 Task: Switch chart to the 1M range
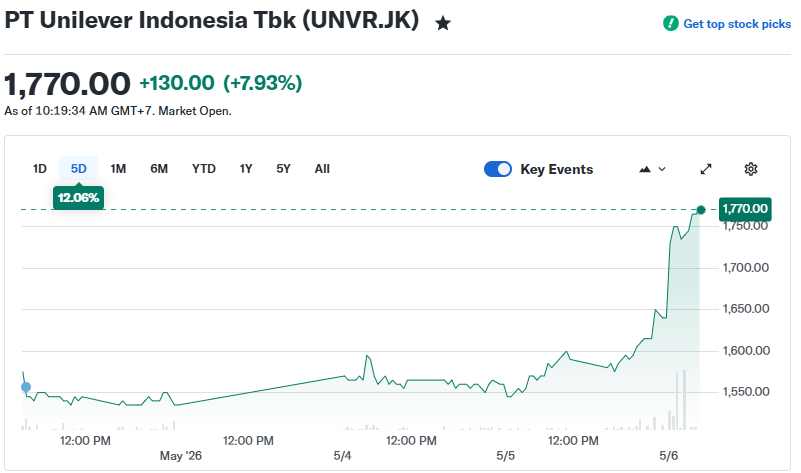(118, 169)
